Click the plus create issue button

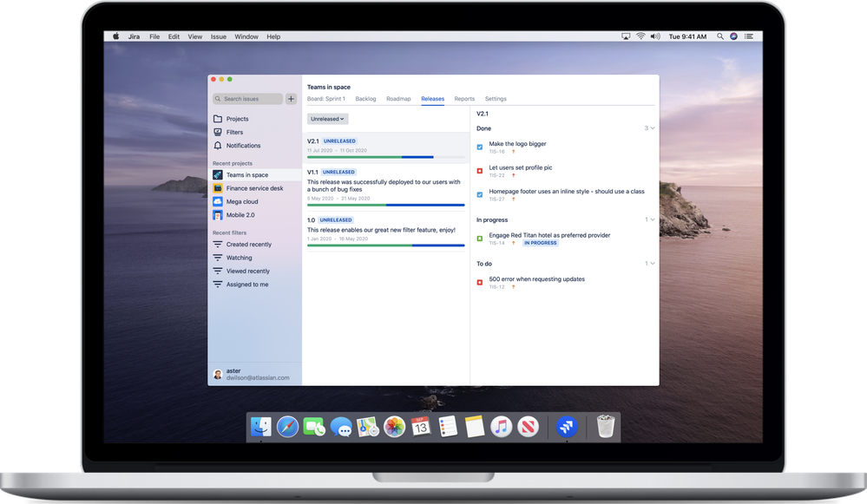coord(291,99)
